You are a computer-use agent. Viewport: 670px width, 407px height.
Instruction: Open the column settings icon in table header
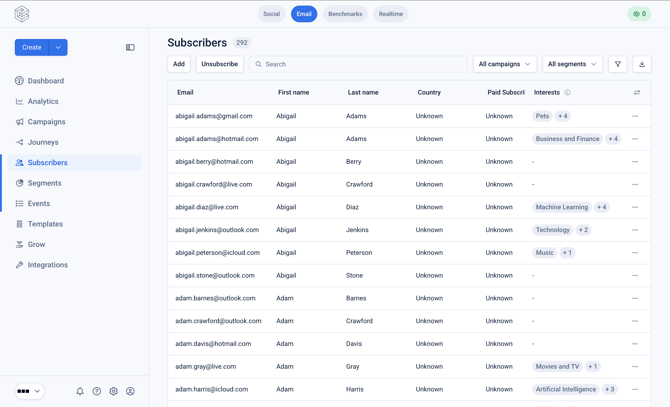[x=637, y=92]
